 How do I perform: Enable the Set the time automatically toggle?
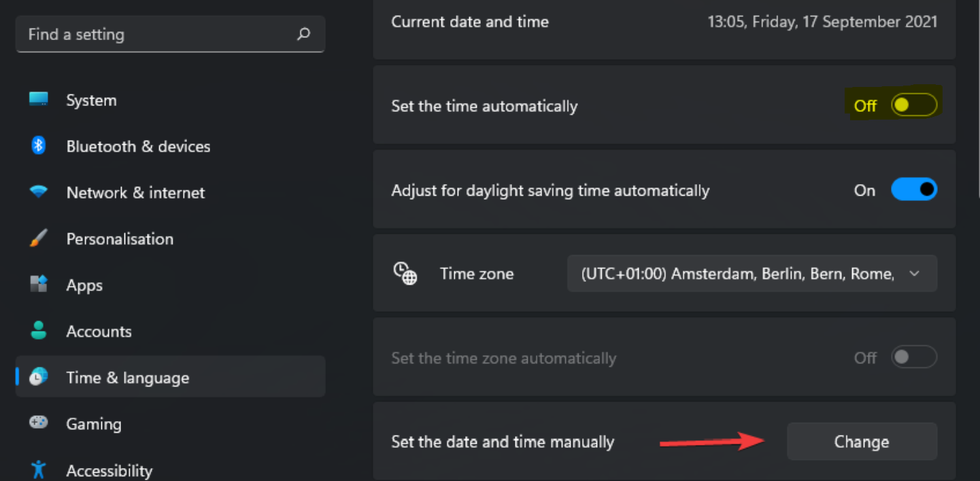pos(914,105)
